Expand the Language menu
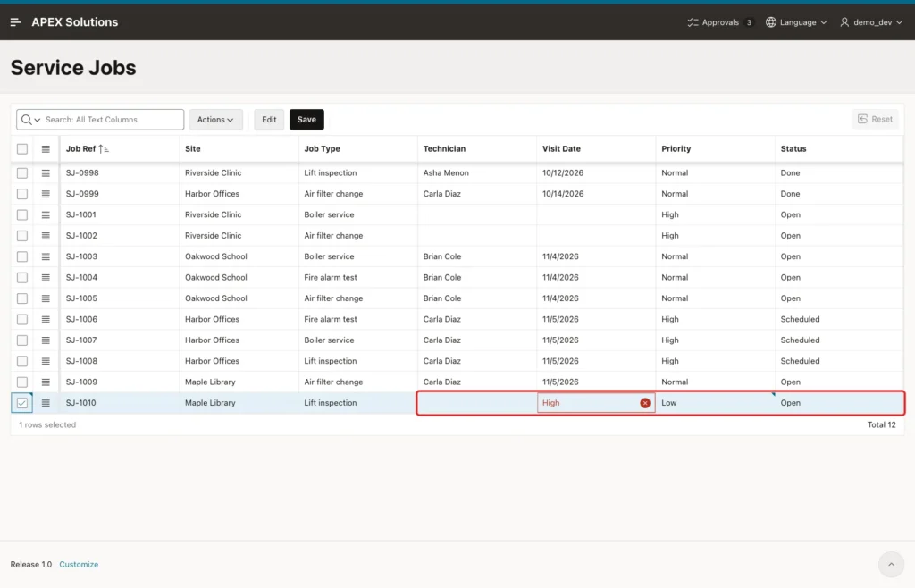This screenshot has height=588, width=915. coord(796,22)
